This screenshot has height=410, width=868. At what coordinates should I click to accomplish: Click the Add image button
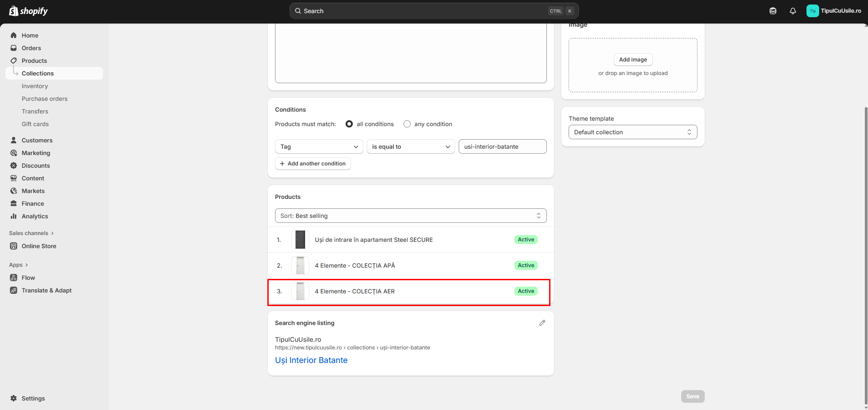tap(632, 60)
